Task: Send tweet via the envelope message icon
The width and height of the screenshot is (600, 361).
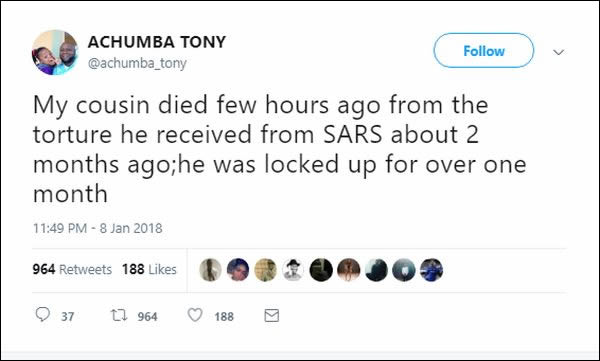Action: 272,315
